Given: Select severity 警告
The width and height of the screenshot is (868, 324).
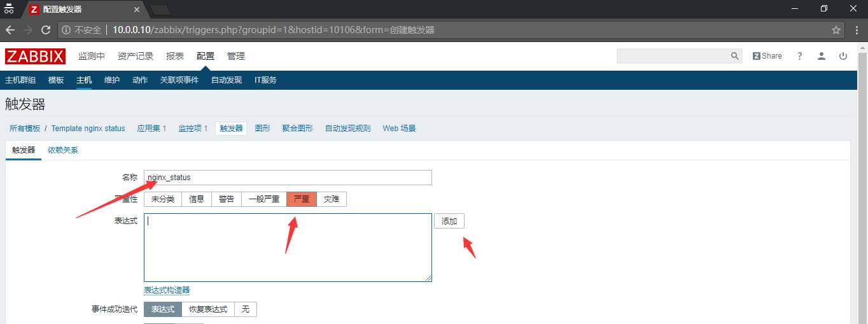Looking at the screenshot, I should [x=227, y=199].
